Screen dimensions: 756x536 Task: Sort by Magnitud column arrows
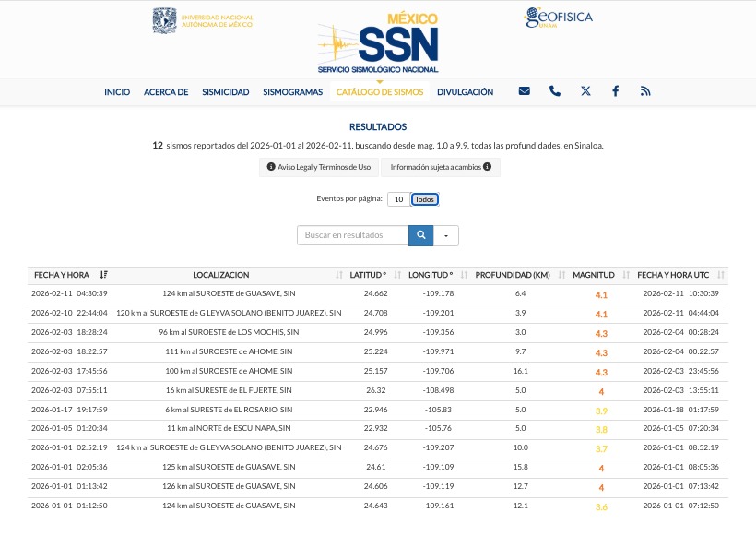click(626, 275)
